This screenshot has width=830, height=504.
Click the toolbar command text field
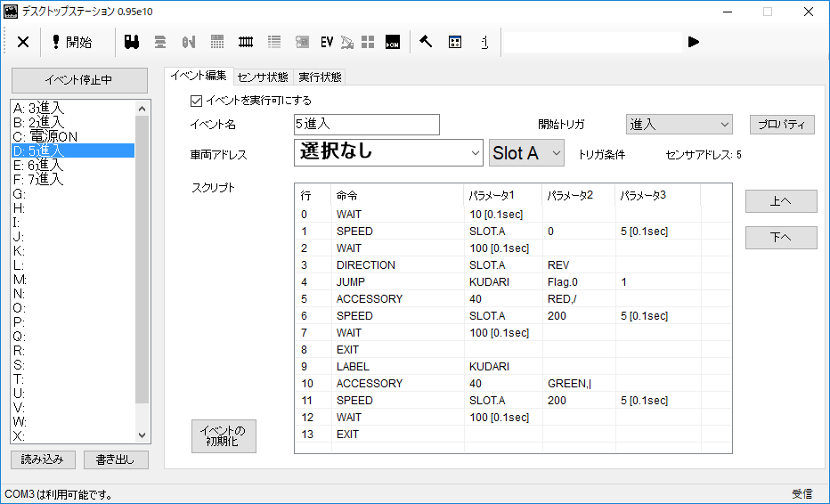pos(592,42)
